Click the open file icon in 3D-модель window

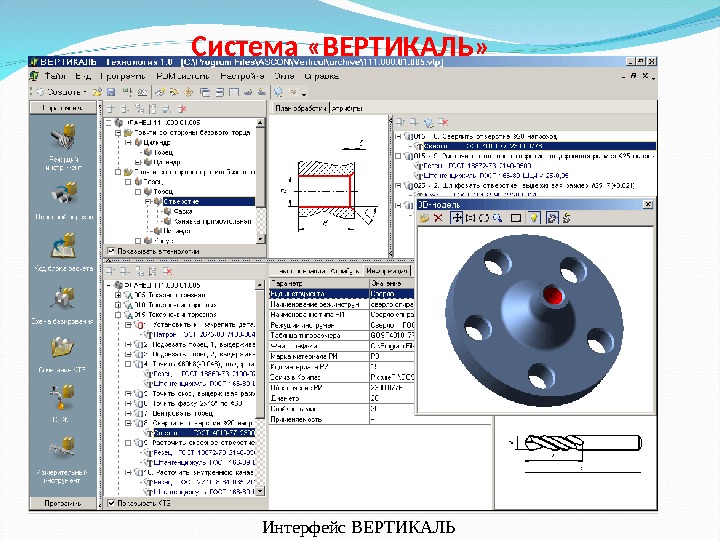(x=424, y=218)
